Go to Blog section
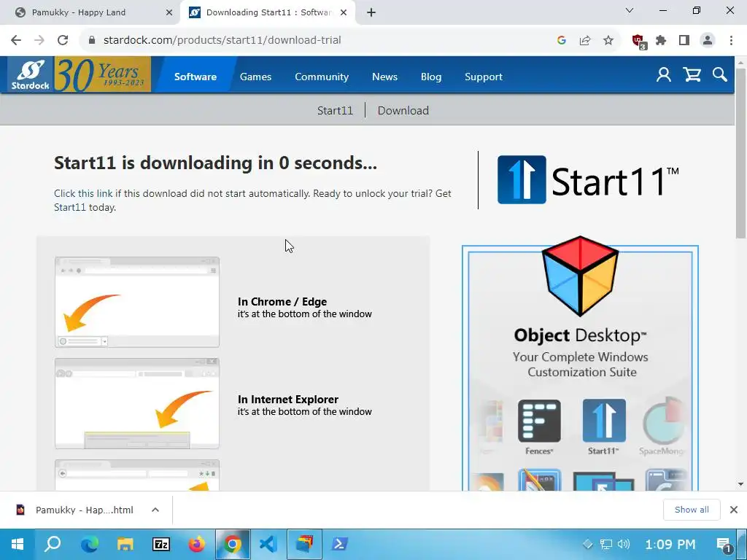 coord(431,77)
